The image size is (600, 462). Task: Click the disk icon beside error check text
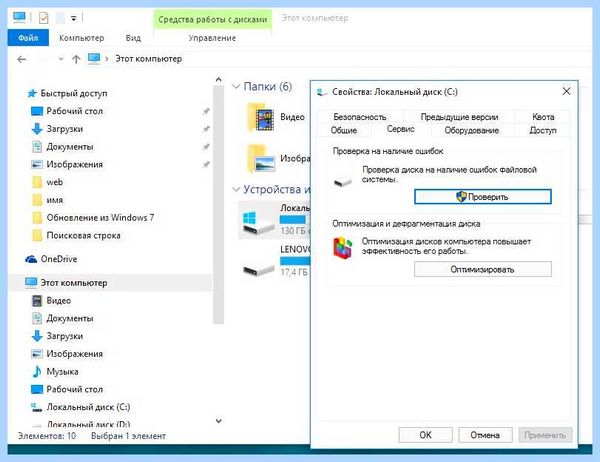(342, 182)
